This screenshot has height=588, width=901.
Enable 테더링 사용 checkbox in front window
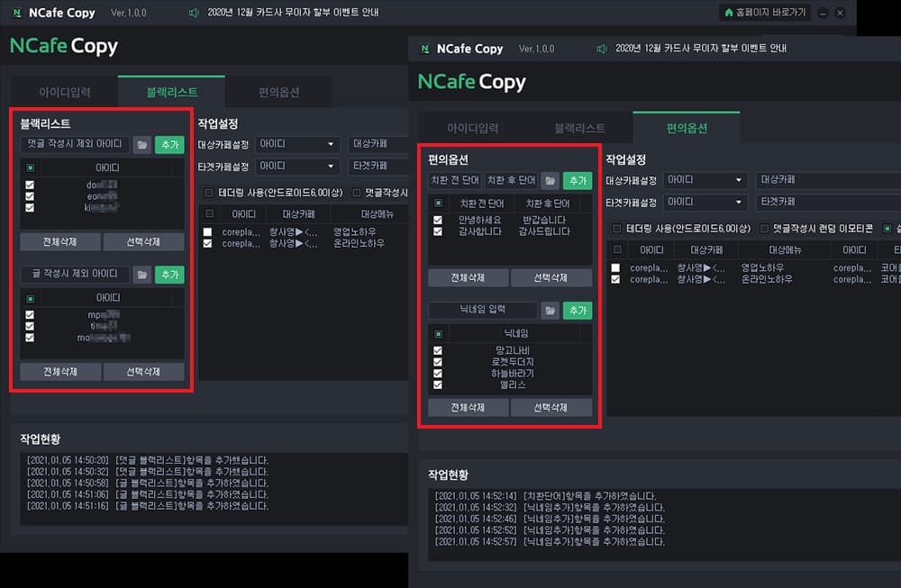click(616, 229)
